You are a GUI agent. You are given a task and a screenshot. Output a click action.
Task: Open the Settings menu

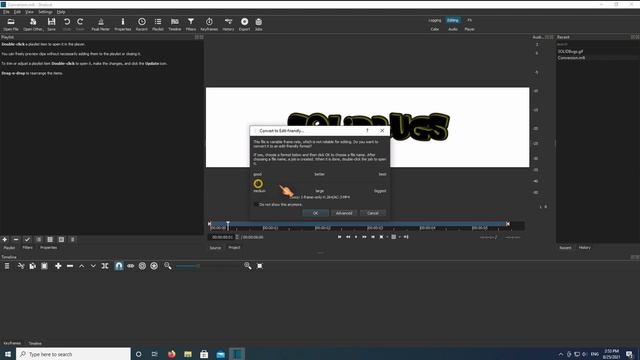[x=45, y=12]
